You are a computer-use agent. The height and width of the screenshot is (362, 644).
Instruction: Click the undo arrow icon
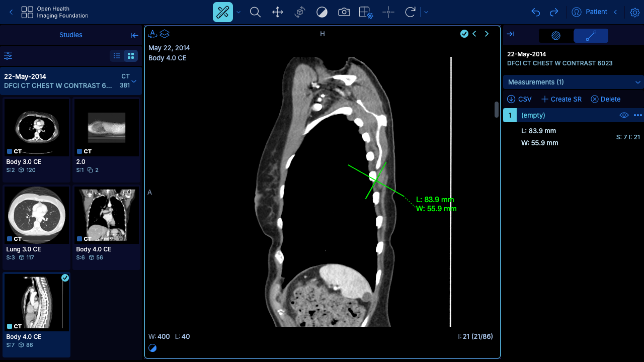click(536, 12)
